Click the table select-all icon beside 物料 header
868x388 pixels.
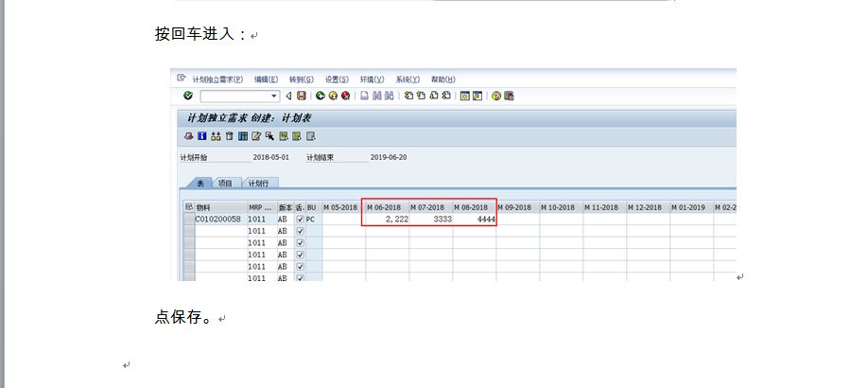189,207
